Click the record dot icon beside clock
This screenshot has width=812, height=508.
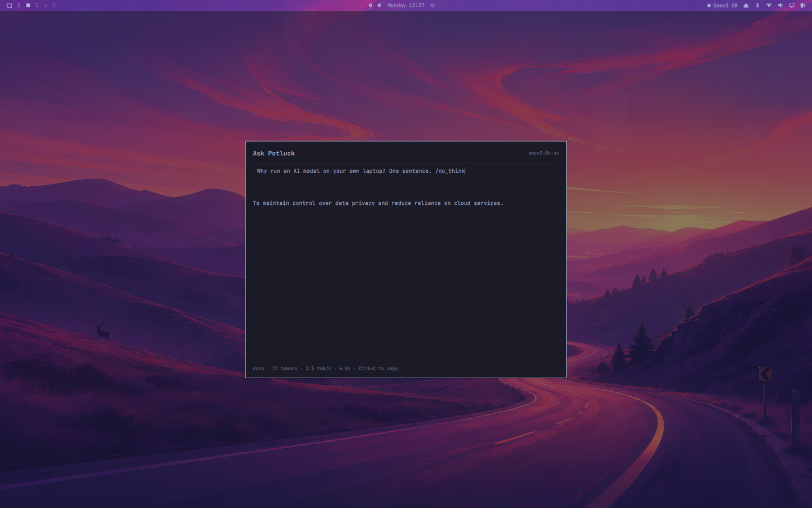tap(370, 5)
